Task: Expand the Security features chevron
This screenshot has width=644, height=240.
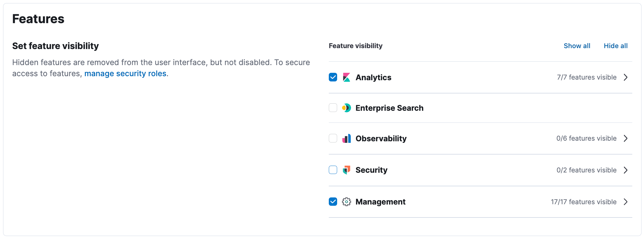Action: pyautogui.click(x=625, y=170)
